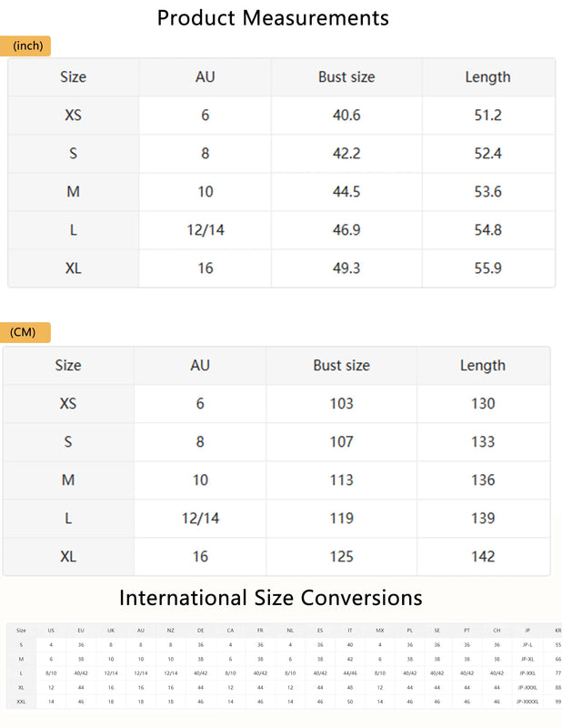Click the 44/46 cell in IT column

(x=350, y=673)
